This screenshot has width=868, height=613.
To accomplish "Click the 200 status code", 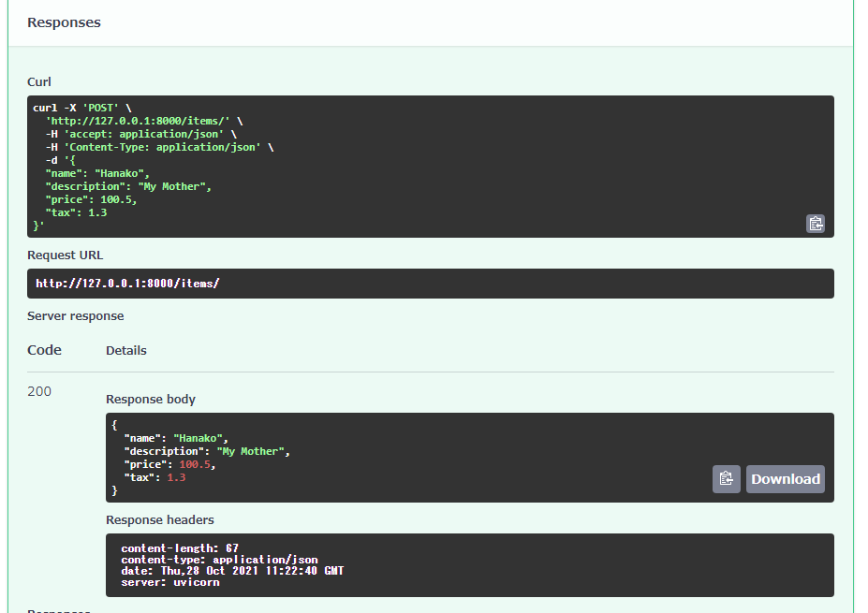I will point(39,391).
